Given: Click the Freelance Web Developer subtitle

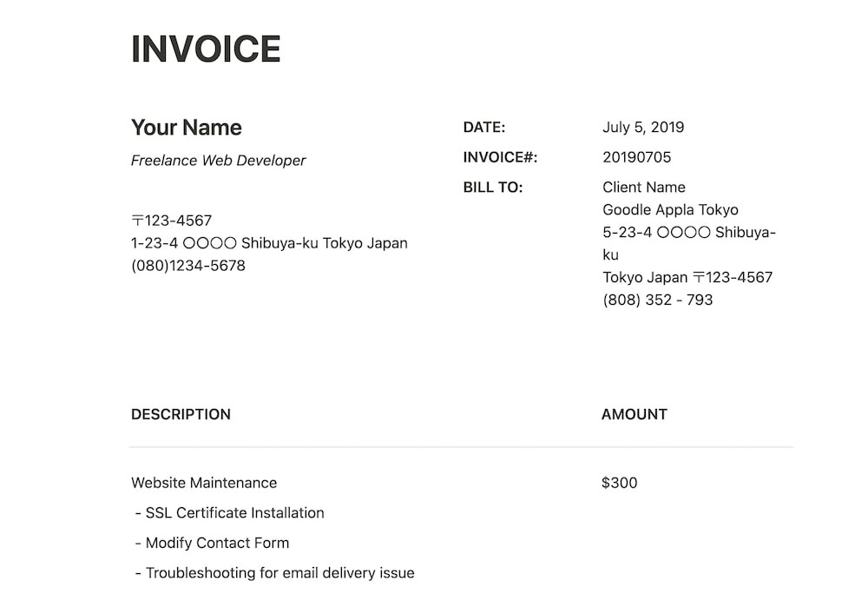Looking at the screenshot, I should coord(218,161).
